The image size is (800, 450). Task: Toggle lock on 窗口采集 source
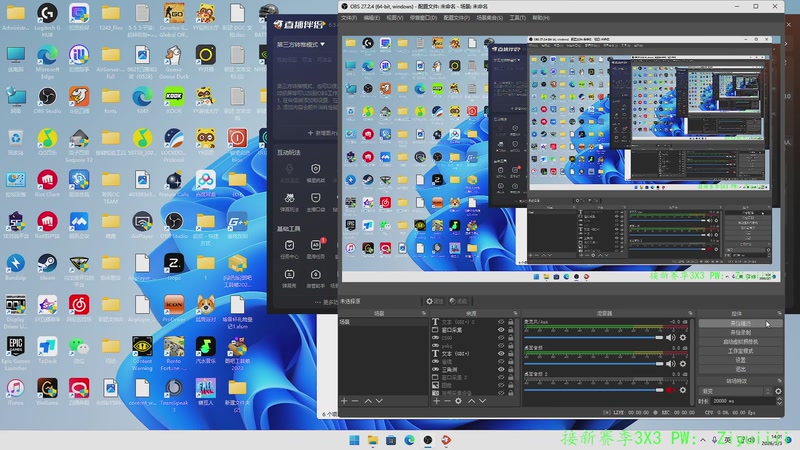pyautogui.click(x=511, y=330)
